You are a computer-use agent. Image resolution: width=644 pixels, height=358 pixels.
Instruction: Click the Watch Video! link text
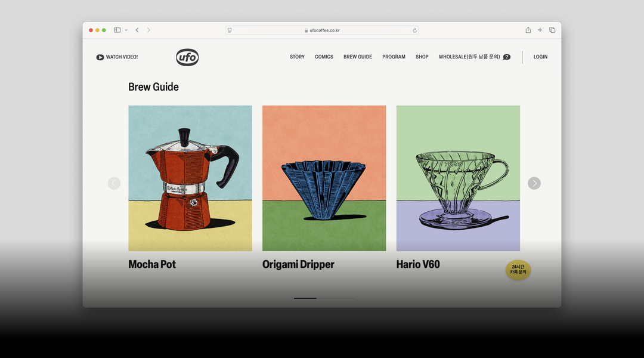[122, 57]
